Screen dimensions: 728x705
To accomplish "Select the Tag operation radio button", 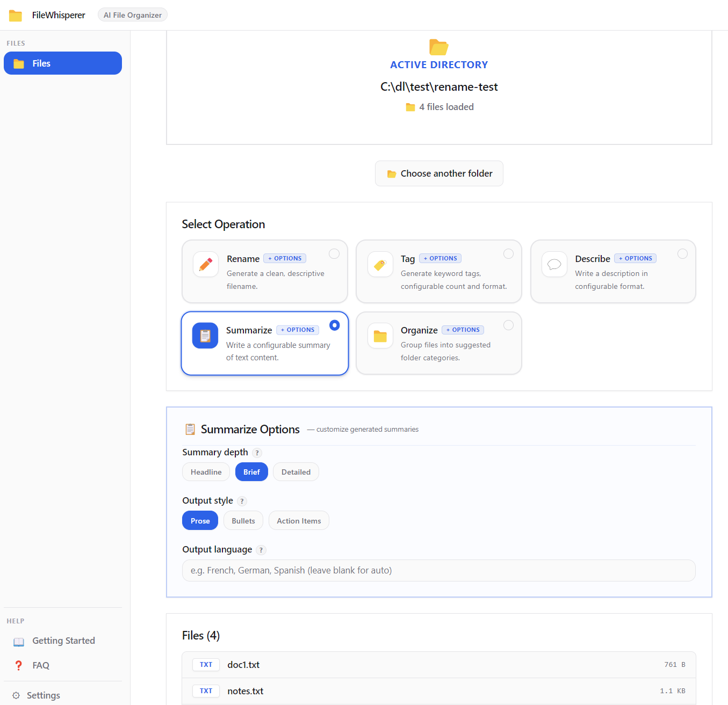I will (x=508, y=254).
